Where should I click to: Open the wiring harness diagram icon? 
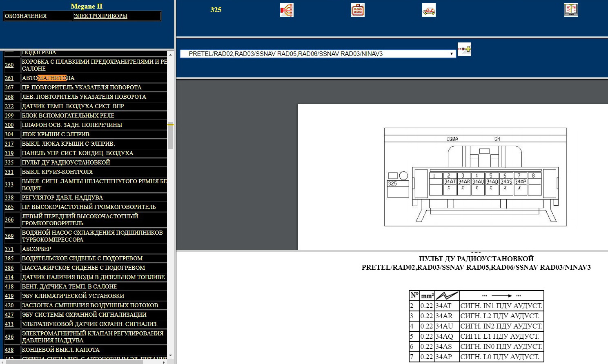pyautogui.click(x=287, y=10)
